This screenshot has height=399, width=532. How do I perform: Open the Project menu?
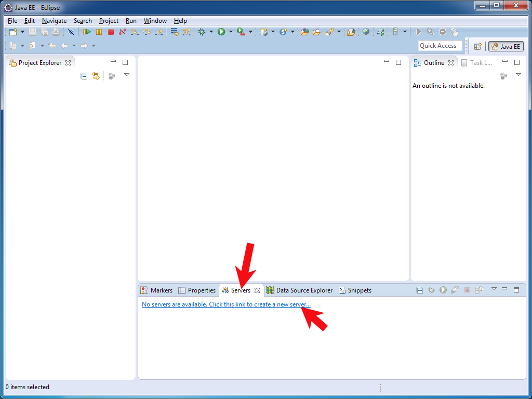109,21
